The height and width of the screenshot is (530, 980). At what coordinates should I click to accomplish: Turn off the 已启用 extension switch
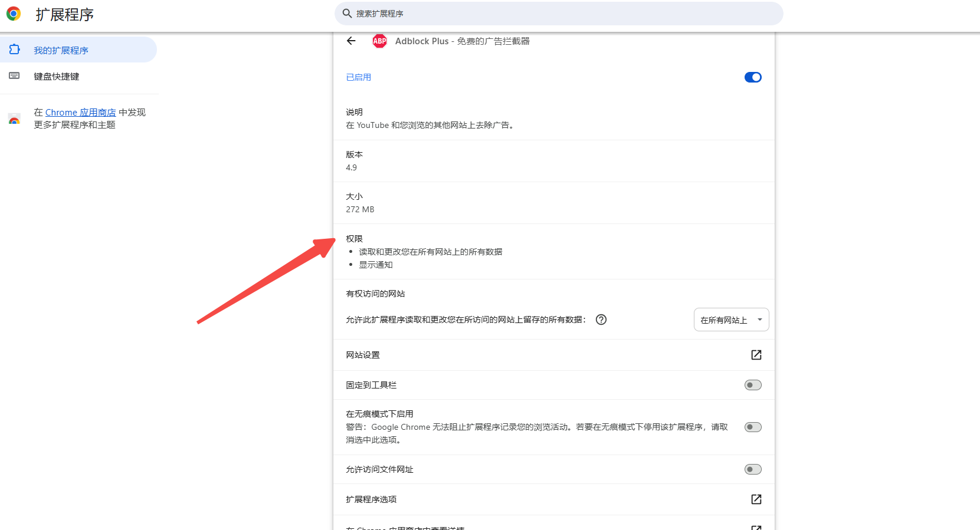coord(753,77)
